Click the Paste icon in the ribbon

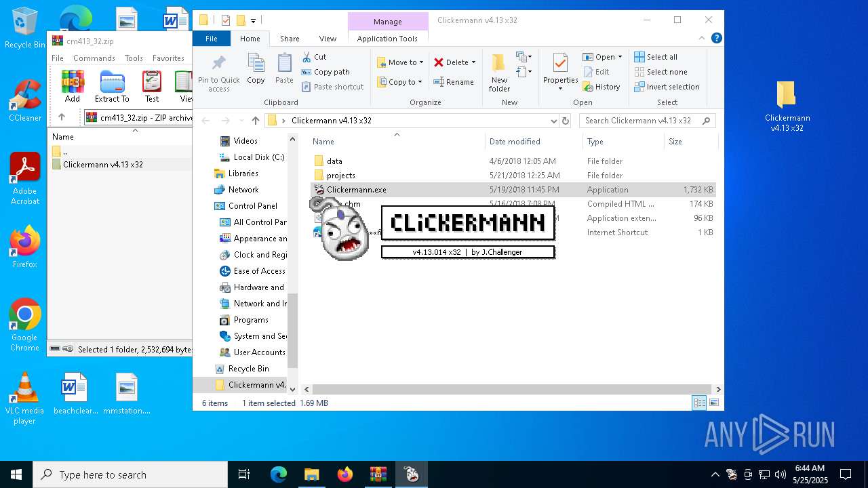click(x=284, y=68)
